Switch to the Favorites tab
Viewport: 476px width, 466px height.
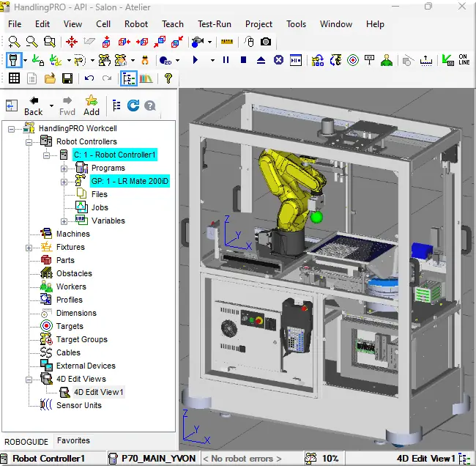(x=73, y=440)
